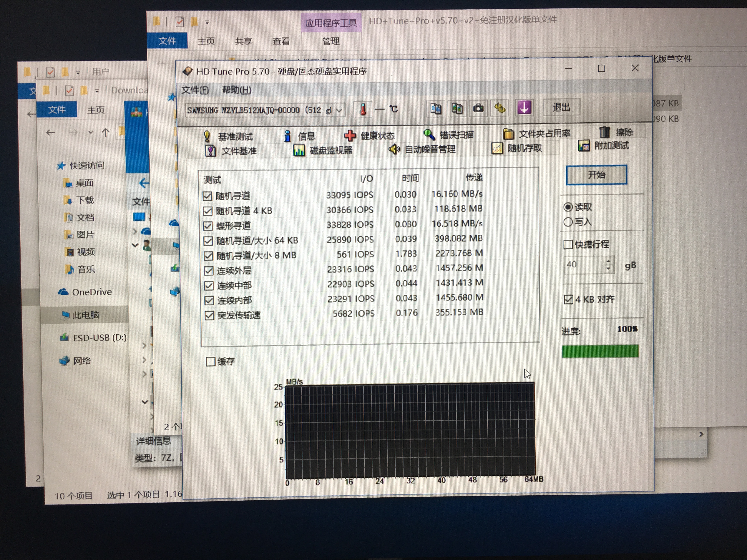Click 开始 start button
The image size is (747, 560).
596,175
